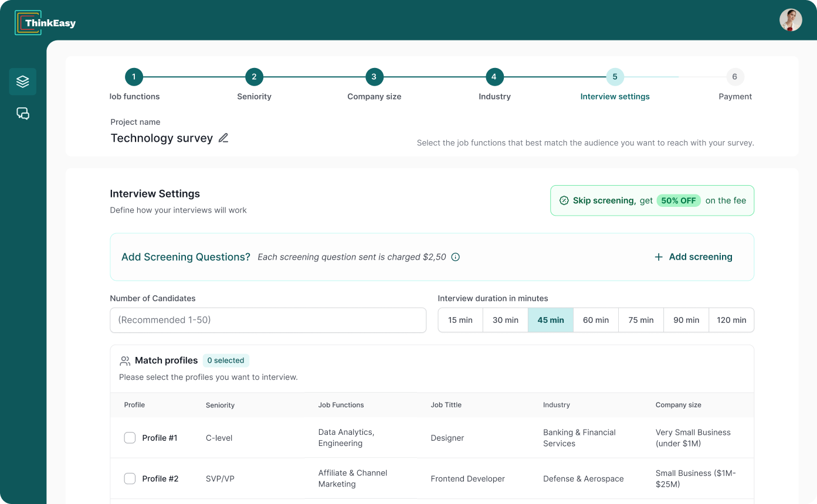Click the Skip screening 50% OFF banner
This screenshot has width=817, height=504.
pos(652,200)
